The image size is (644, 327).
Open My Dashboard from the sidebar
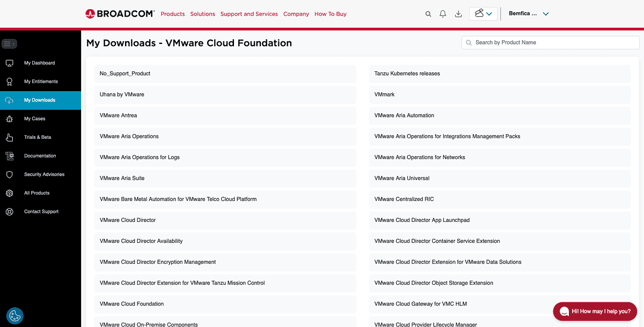(x=9, y=63)
